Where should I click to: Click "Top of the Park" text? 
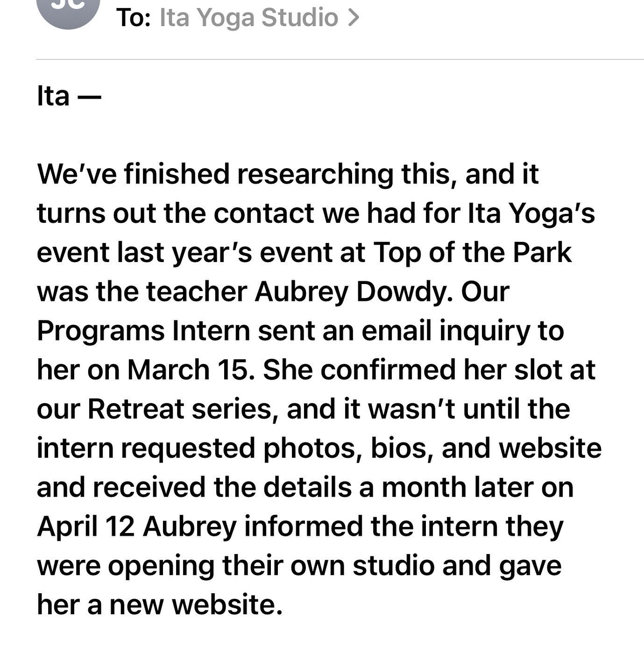pyautogui.click(x=472, y=252)
